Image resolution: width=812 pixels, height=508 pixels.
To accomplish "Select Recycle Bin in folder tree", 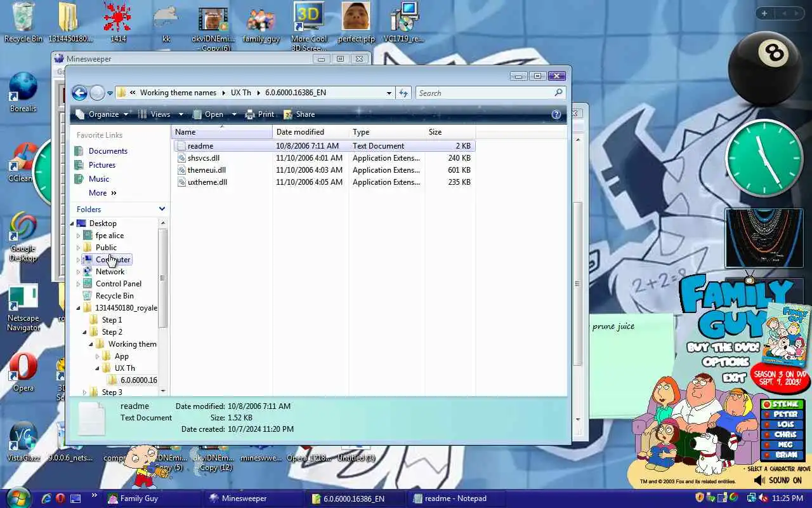I will [x=114, y=296].
